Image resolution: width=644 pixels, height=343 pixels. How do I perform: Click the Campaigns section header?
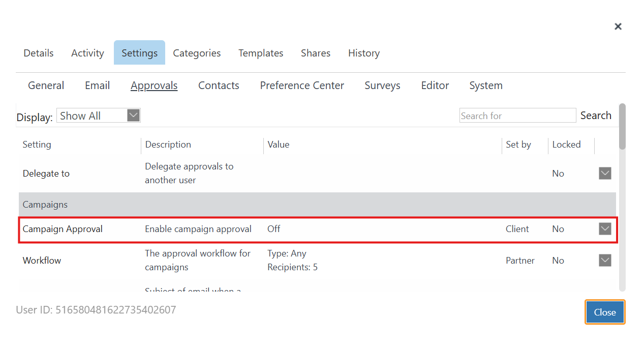click(317, 205)
